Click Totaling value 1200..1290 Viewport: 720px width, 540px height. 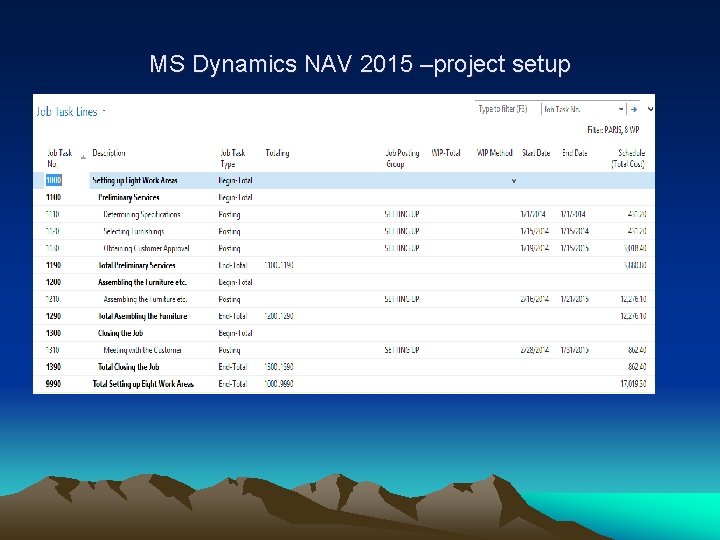click(279, 316)
